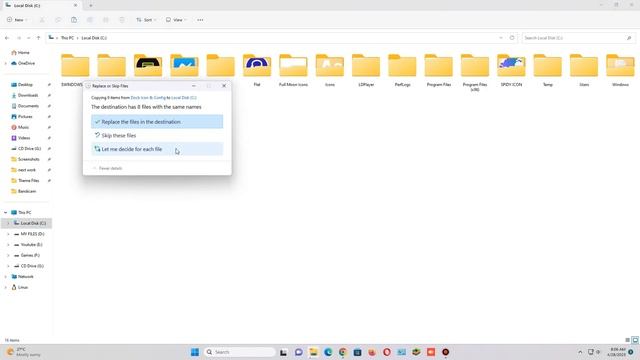The height and width of the screenshot is (360, 640).
Task: Select the Program Files (x86) folder
Action: pos(475,72)
